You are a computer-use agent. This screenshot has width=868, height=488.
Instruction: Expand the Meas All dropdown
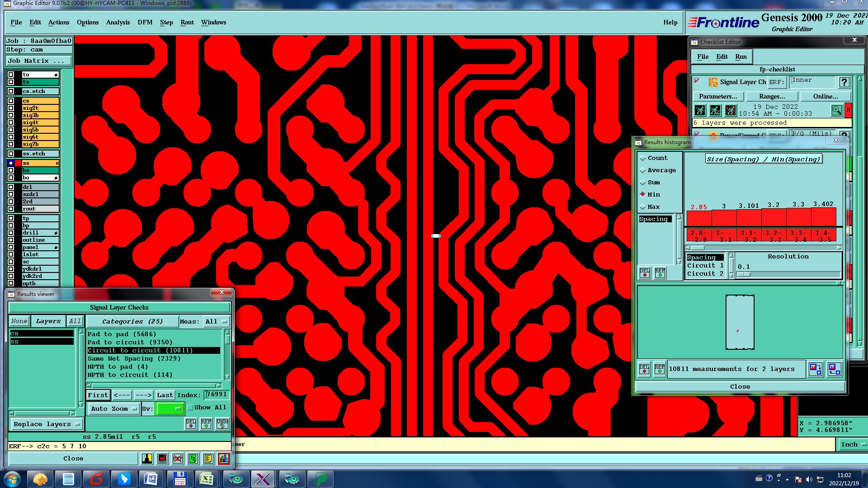[216, 322]
